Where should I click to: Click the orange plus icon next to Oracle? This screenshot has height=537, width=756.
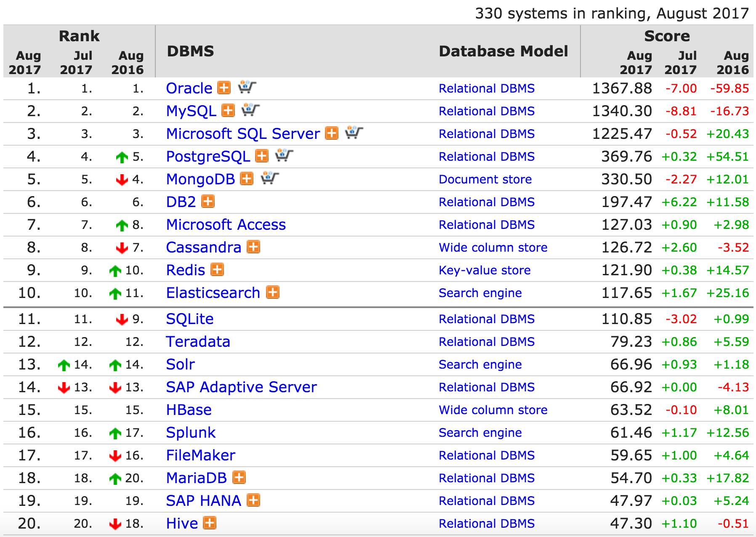point(224,88)
